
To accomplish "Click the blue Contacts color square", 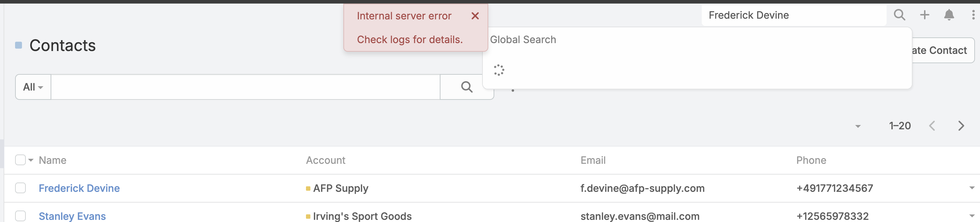I will point(18,45).
